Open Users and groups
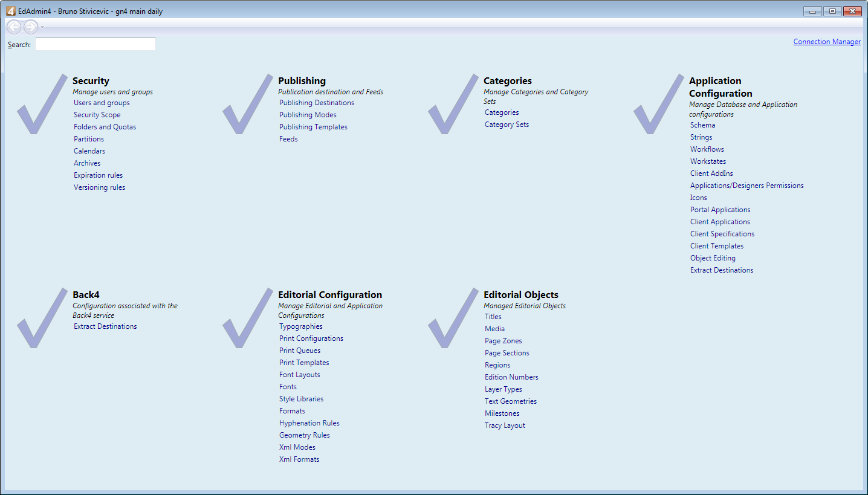The height and width of the screenshot is (495, 868). [102, 103]
